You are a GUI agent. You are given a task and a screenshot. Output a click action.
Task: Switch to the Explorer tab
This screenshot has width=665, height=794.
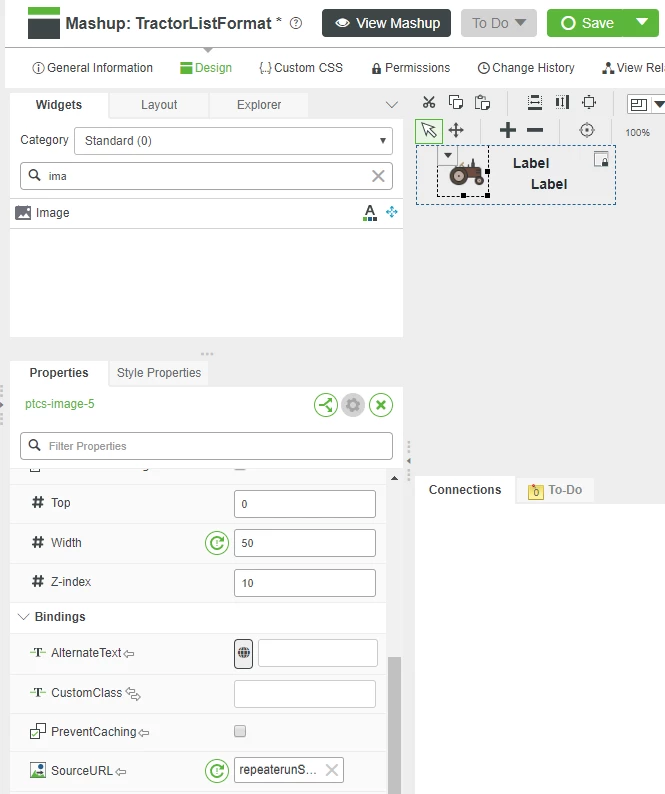pos(259,105)
